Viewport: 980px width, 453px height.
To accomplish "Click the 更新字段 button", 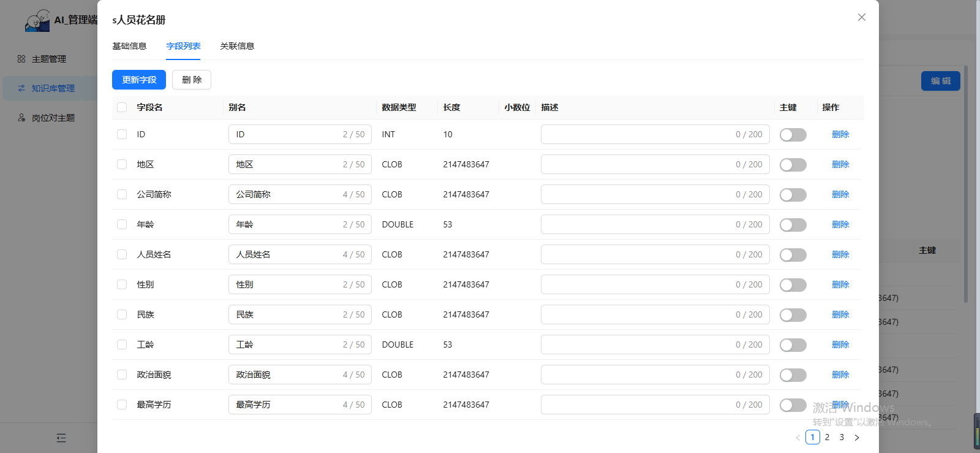I will 139,80.
